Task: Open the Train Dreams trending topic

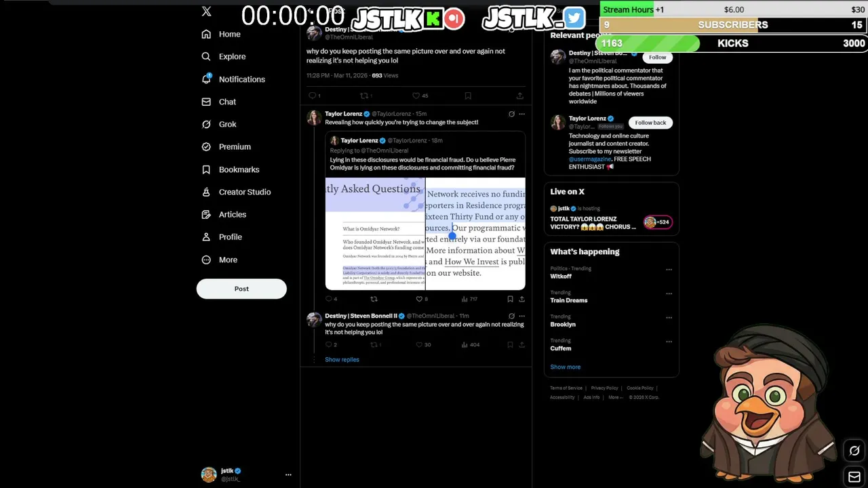Action: point(569,300)
